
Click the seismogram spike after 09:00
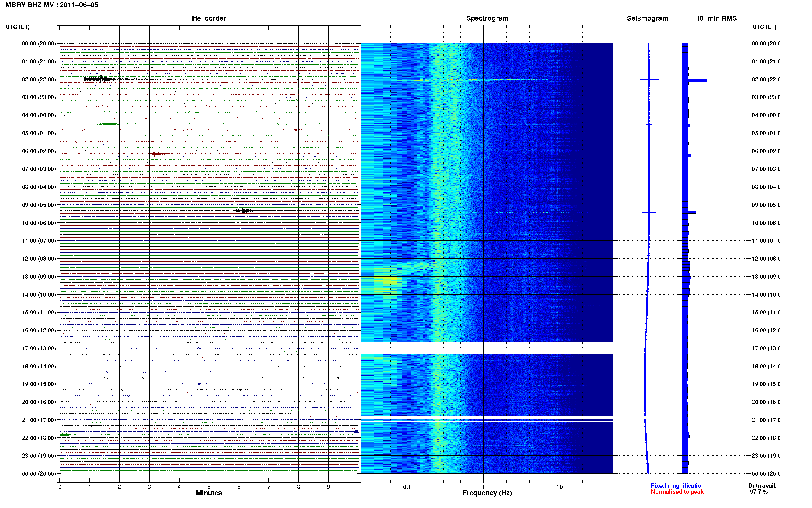pos(649,212)
